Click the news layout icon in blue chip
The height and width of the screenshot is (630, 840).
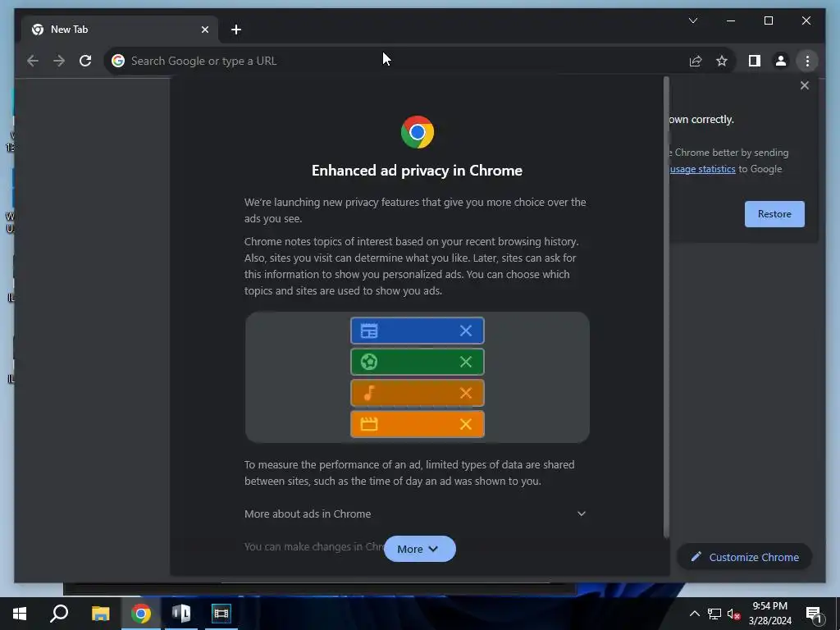click(x=369, y=331)
